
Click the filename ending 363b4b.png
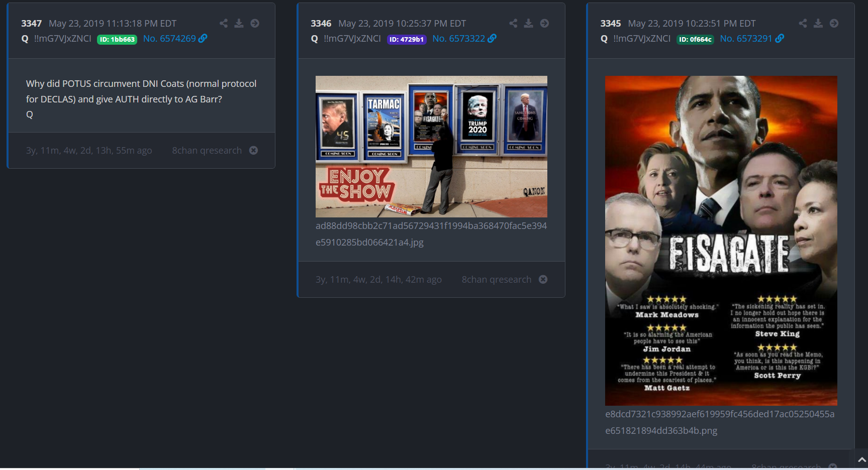[720, 422]
